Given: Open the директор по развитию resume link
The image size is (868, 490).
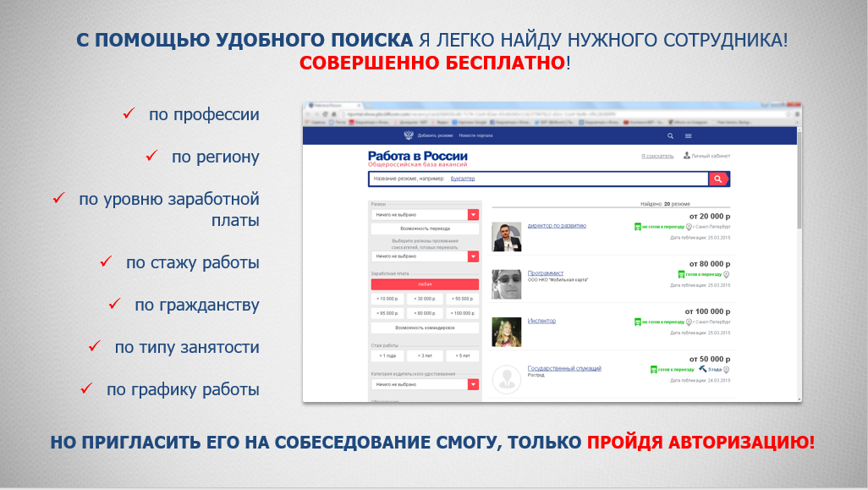Looking at the screenshot, I should (x=557, y=226).
